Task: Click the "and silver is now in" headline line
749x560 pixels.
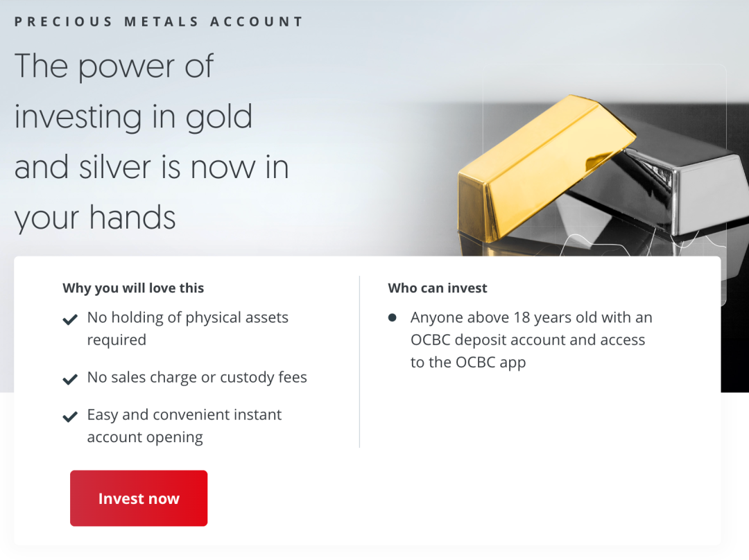Action: click(x=151, y=167)
